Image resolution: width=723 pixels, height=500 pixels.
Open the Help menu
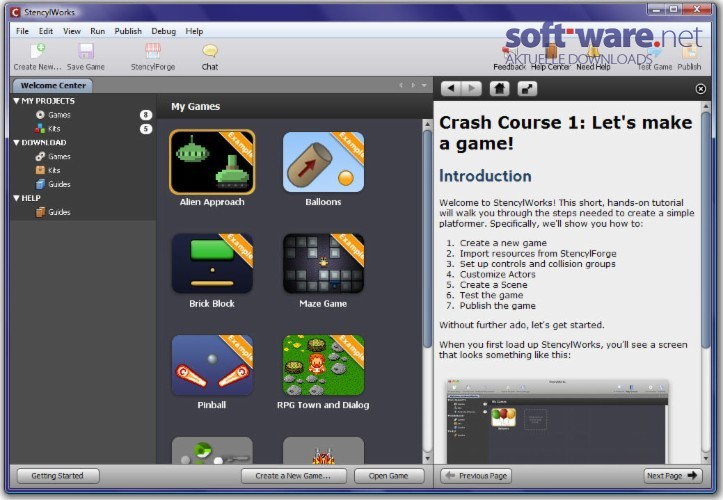click(x=194, y=31)
